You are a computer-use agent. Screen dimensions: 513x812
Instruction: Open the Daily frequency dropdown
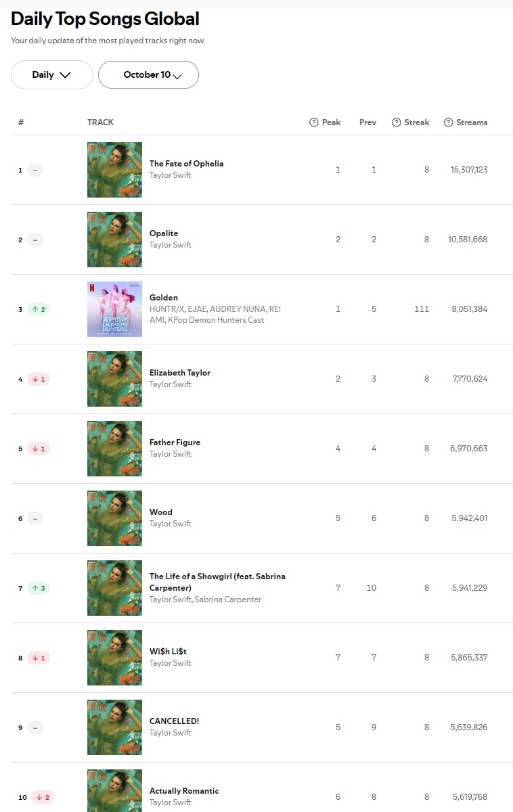pyautogui.click(x=51, y=75)
